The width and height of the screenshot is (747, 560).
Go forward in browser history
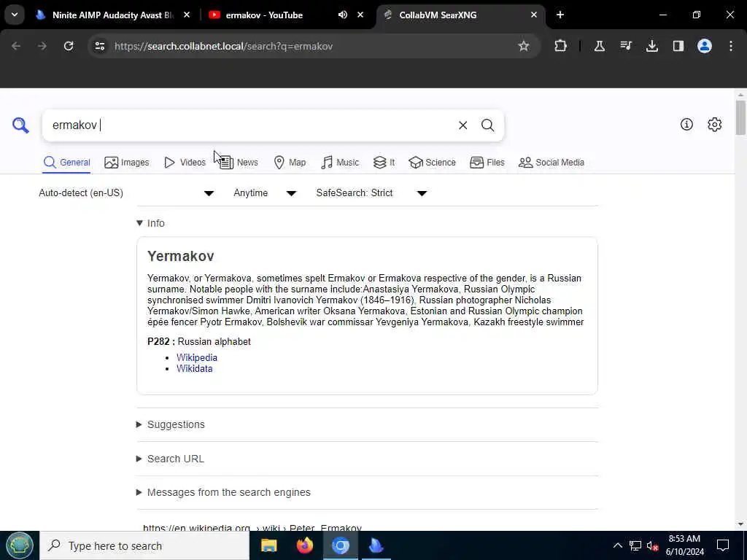42,46
